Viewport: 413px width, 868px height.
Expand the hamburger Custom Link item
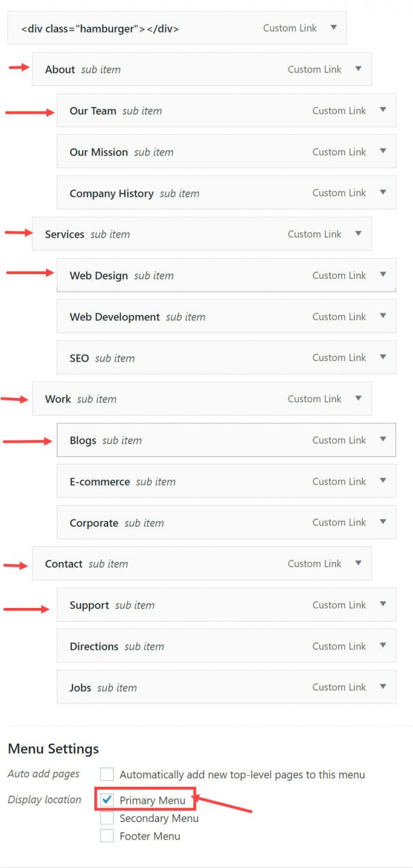[x=333, y=28]
